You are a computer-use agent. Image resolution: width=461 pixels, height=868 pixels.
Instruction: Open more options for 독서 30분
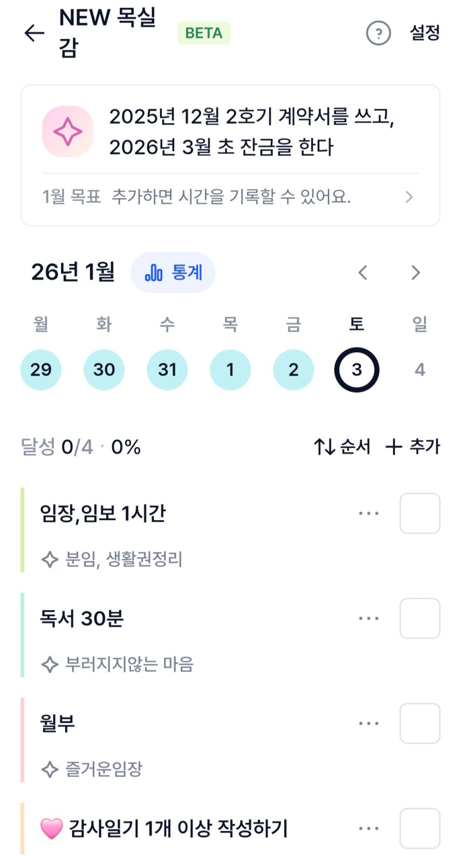(369, 619)
